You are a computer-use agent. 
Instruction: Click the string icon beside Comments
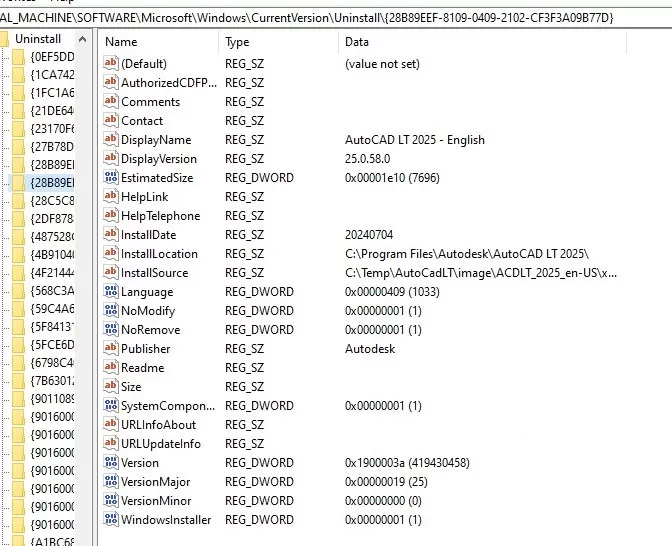pyautogui.click(x=111, y=101)
